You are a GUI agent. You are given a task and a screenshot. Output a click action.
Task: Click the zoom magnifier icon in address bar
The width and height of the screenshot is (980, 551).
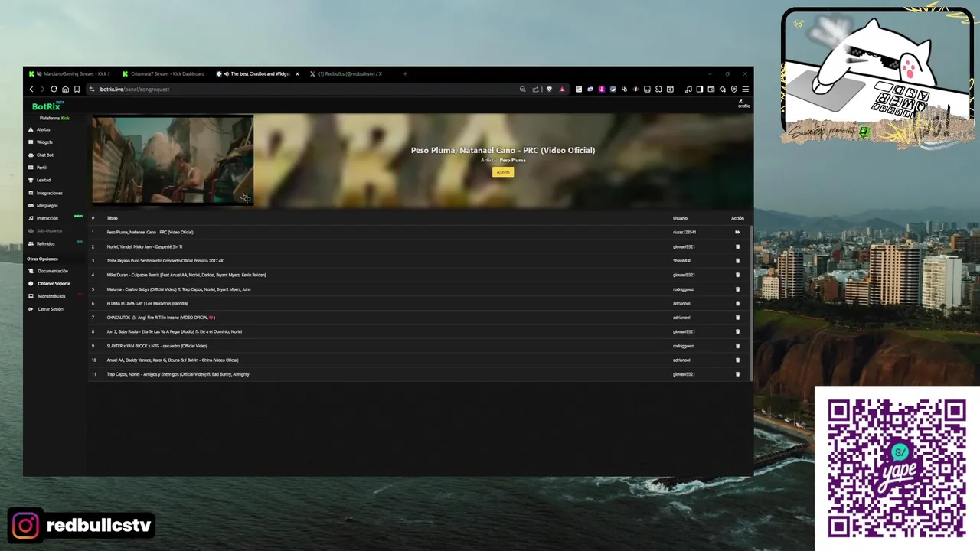(523, 90)
